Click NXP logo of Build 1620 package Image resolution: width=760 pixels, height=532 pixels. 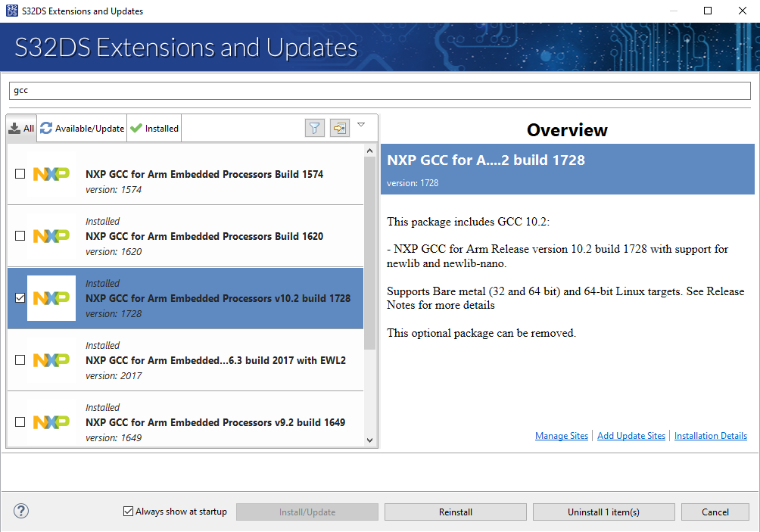[x=51, y=236]
